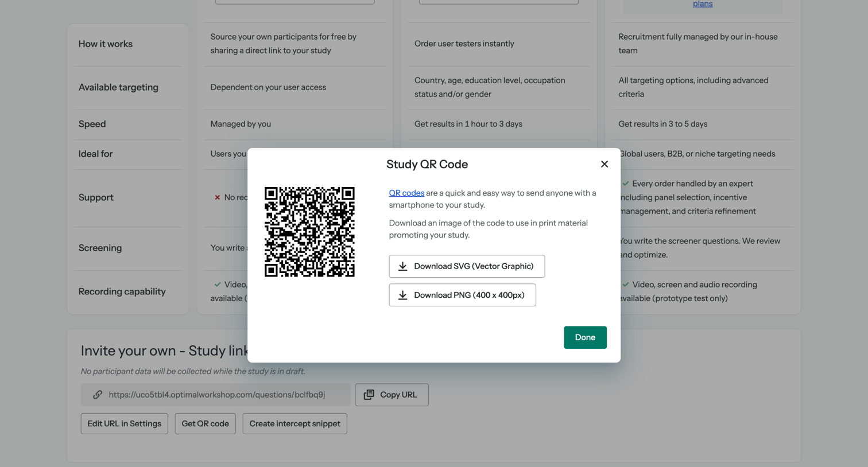Click the 'Screening' row label

click(x=100, y=248)
